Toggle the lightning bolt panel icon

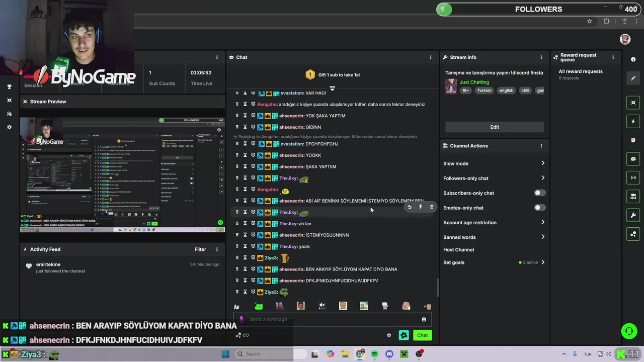click(633, 122)
